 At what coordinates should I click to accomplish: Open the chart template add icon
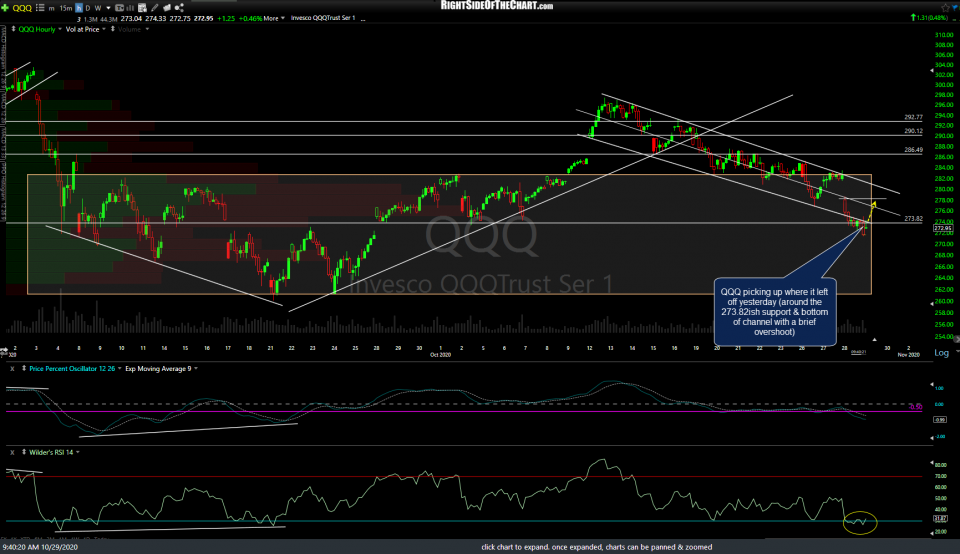pyautogui.click(x=142, y=7)
